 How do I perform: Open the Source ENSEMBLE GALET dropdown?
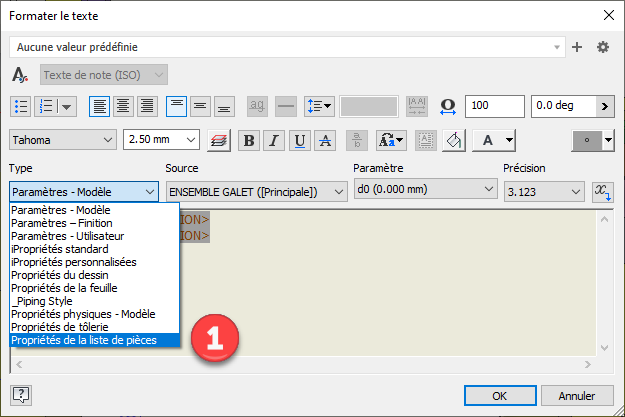[x=256, y=191]
